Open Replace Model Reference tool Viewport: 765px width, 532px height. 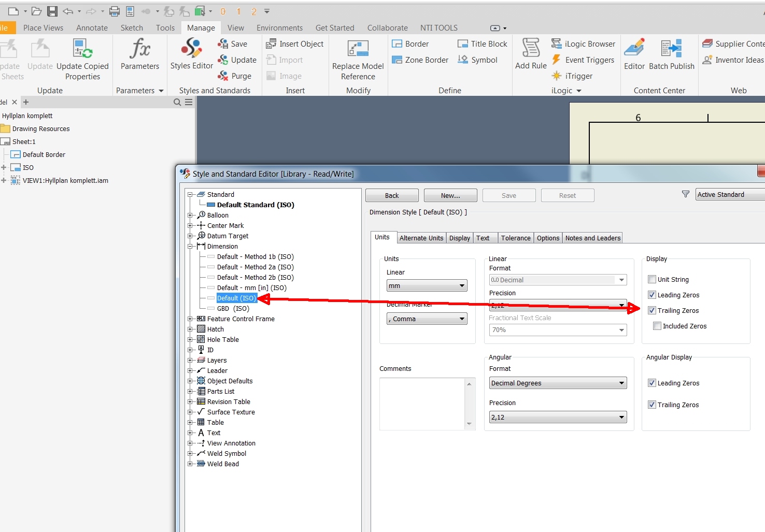358,59
